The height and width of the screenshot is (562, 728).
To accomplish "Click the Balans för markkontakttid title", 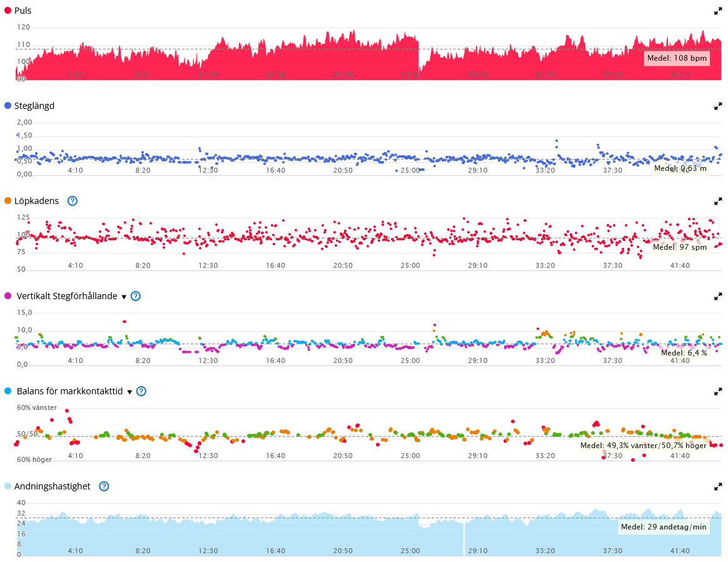I will point(69,391).
